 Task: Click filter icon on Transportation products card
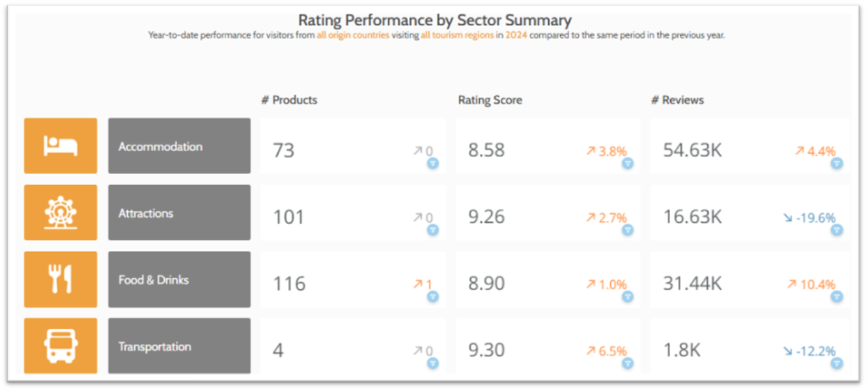click(433, 363)
